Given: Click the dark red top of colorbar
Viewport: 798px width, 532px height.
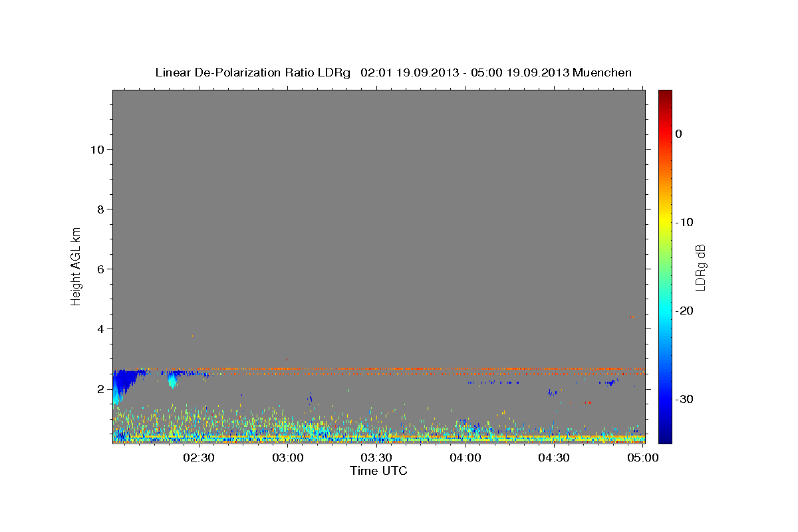Looking at the screenshot, I should point(665,94).
